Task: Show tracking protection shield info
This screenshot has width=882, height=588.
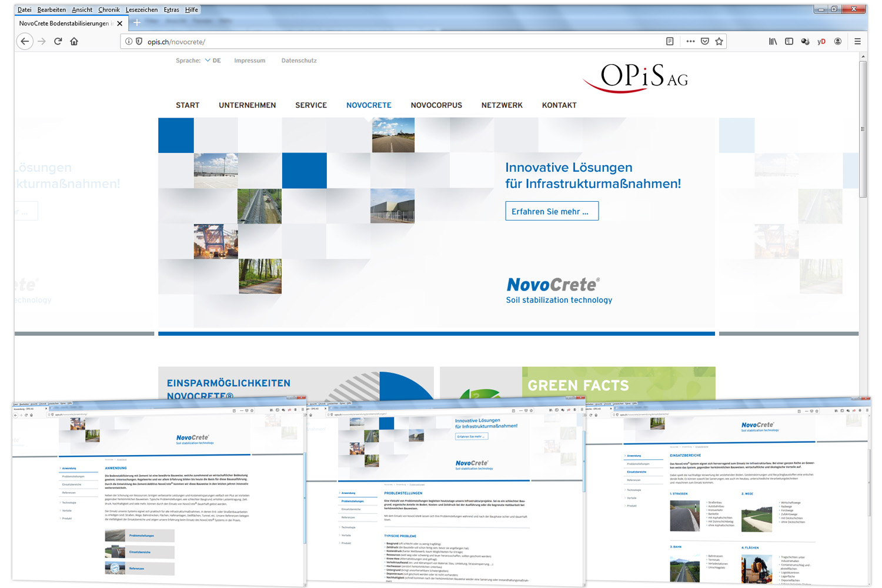Action: pos(139,41)
